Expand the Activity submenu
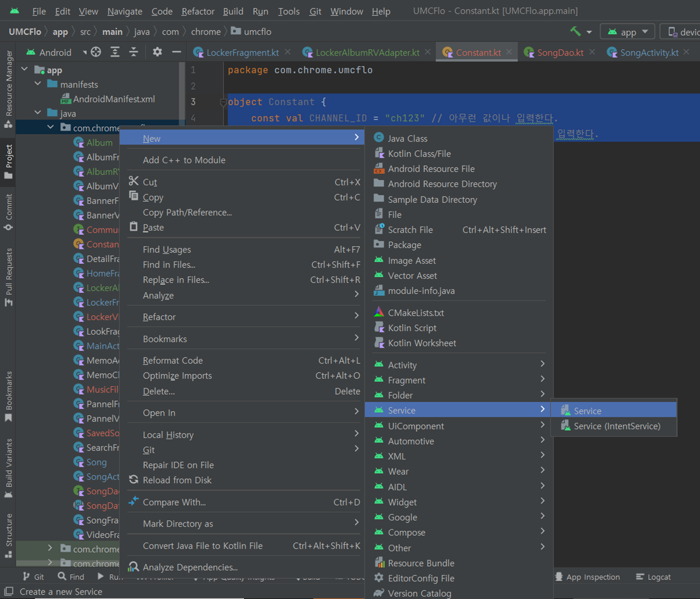Viewport: 700px width, 599px height. click(x=458, y=364)
